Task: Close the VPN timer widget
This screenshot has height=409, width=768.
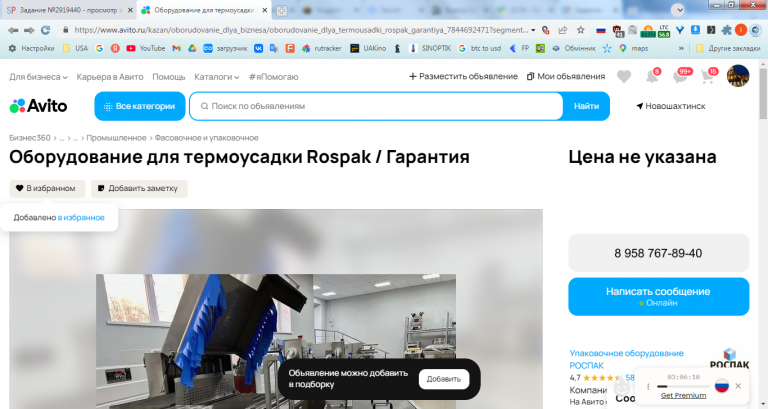Action: click(738, 386)
